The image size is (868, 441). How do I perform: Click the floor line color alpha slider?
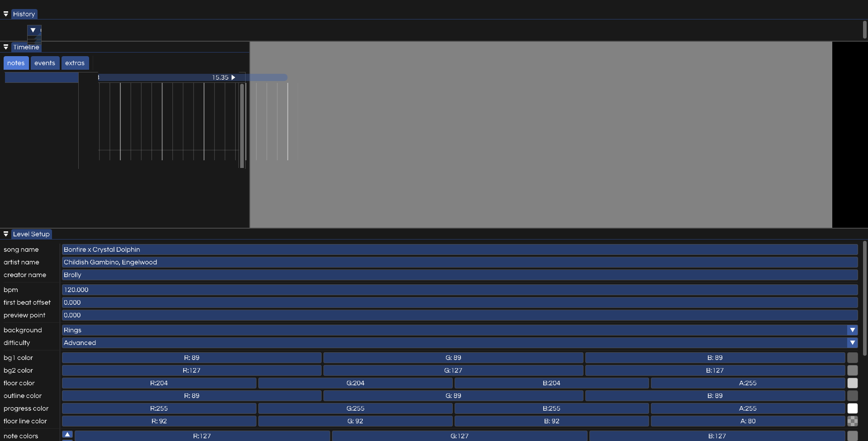pos(748,421)
